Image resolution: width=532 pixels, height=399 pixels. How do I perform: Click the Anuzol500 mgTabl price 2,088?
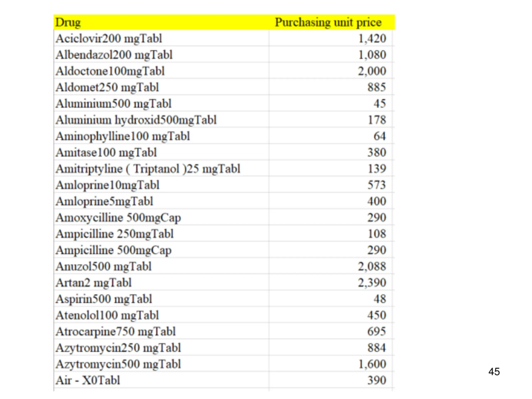tap(372, 266)
